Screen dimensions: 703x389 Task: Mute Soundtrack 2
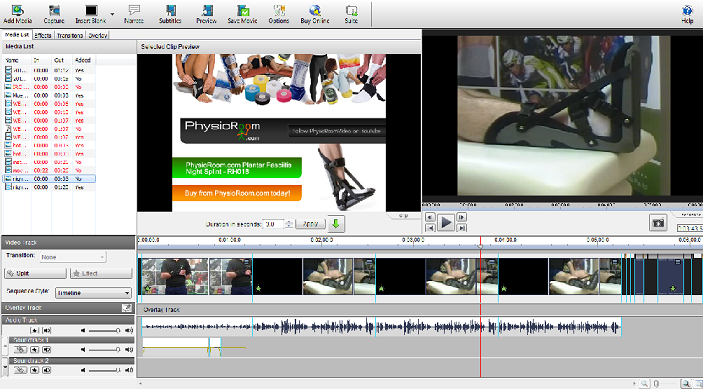[47, 370]
